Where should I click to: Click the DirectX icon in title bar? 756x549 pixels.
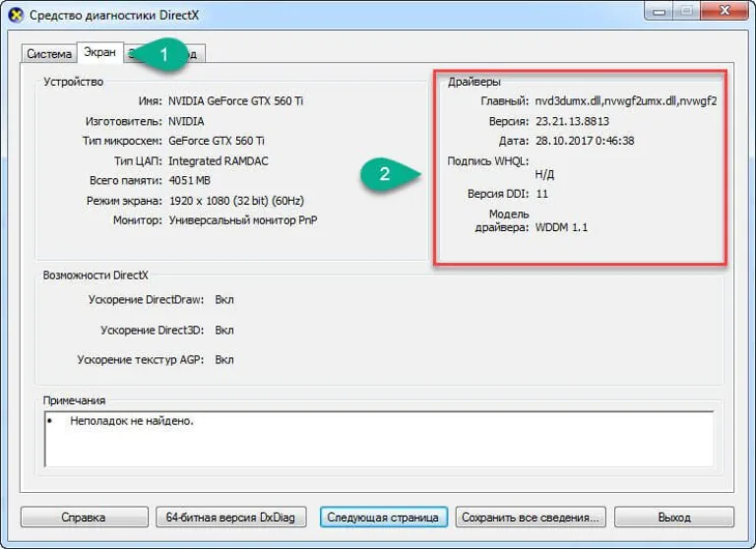(x=16, y=15)
